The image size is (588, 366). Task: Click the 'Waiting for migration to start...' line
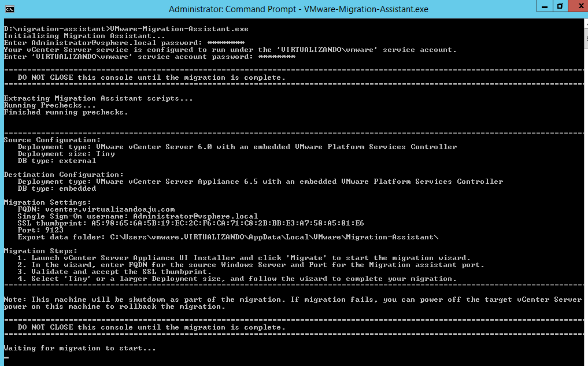[x=80, y=348]
